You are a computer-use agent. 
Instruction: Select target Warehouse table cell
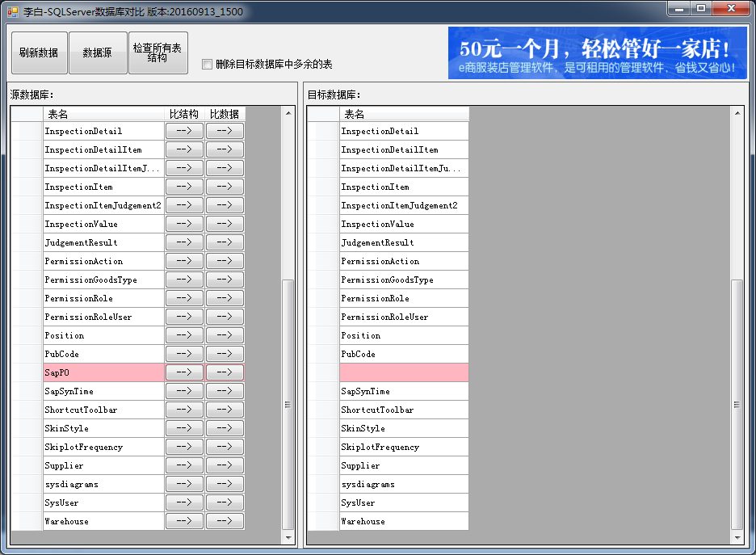coord(404,521)
